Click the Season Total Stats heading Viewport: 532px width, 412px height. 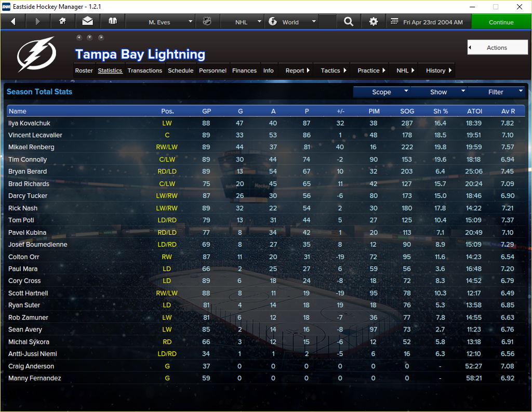[39, 91]
